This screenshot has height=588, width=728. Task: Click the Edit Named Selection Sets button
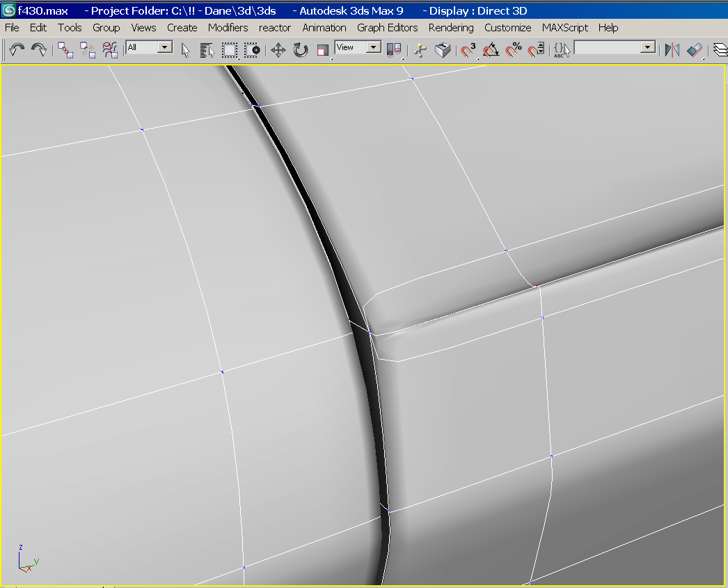[x=561, y=49]
